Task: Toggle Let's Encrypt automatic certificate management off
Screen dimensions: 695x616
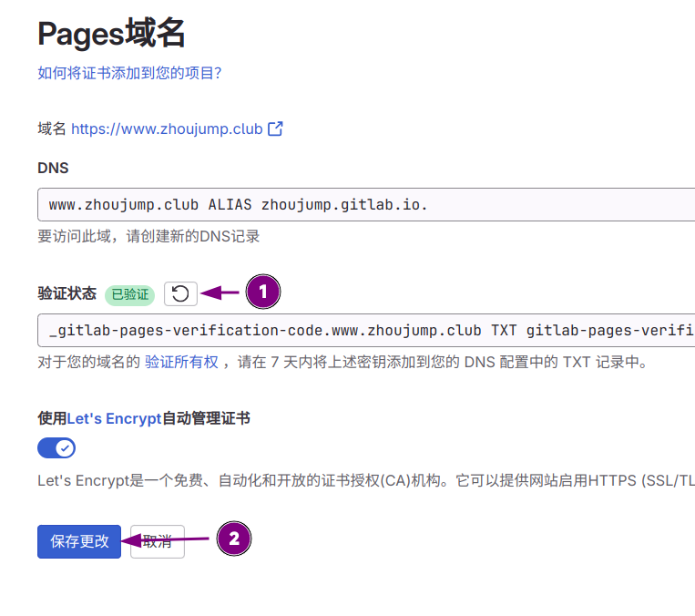Action: (56, 448)
